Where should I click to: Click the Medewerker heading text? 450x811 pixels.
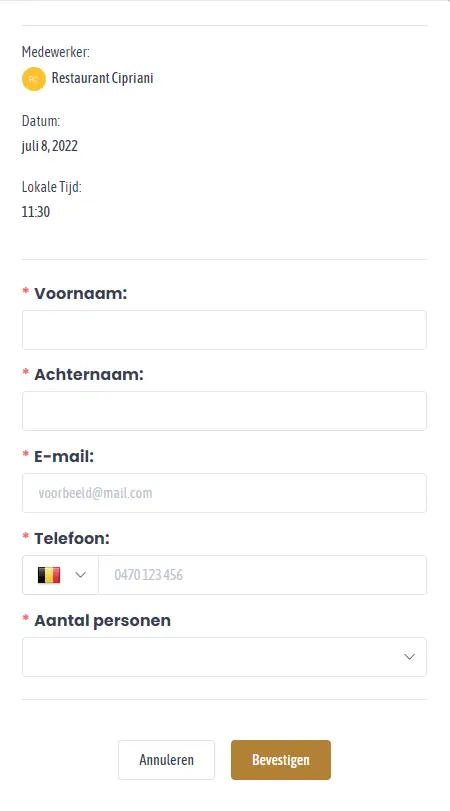[55, 52]
